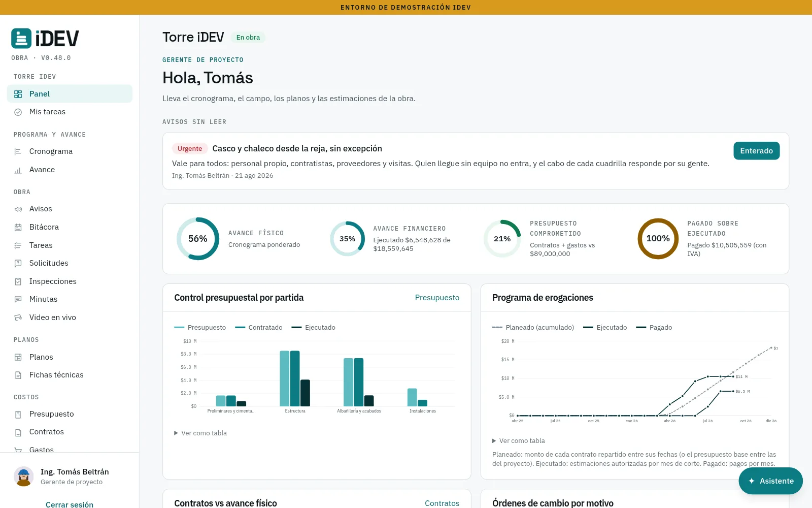
Task: Click the Mis tareas checkmark icon
Action: click(18, 112)
